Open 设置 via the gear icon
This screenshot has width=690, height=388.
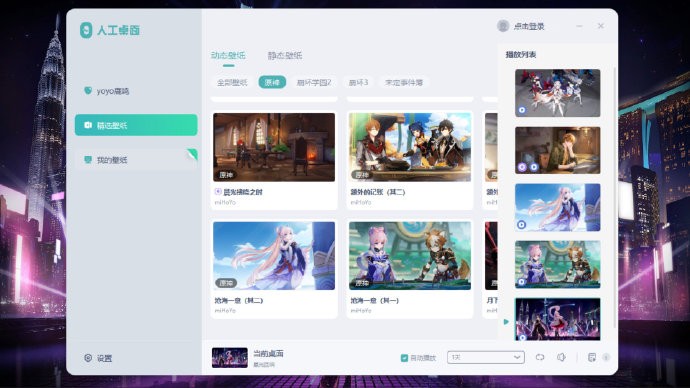(x=88, y=358)
